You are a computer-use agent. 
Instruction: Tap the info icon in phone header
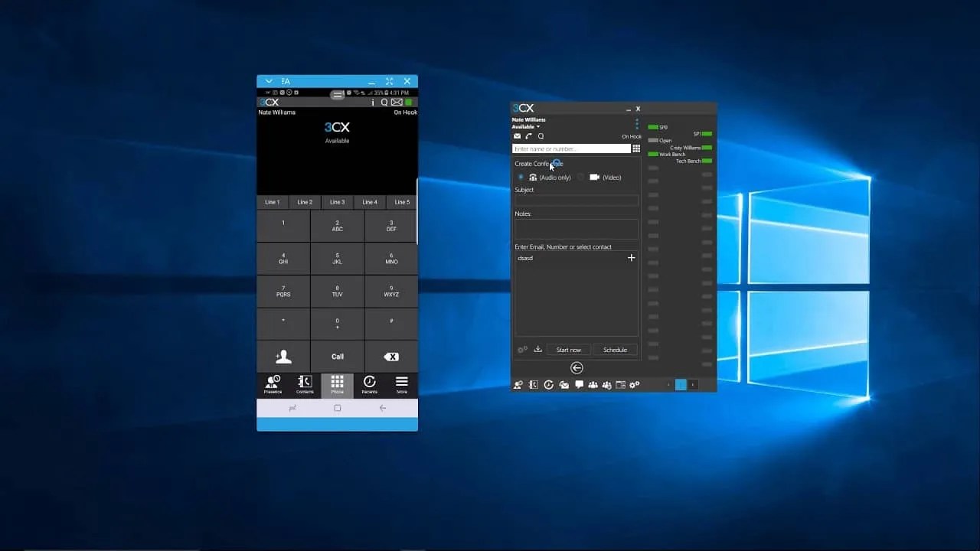tap(373, 102)
